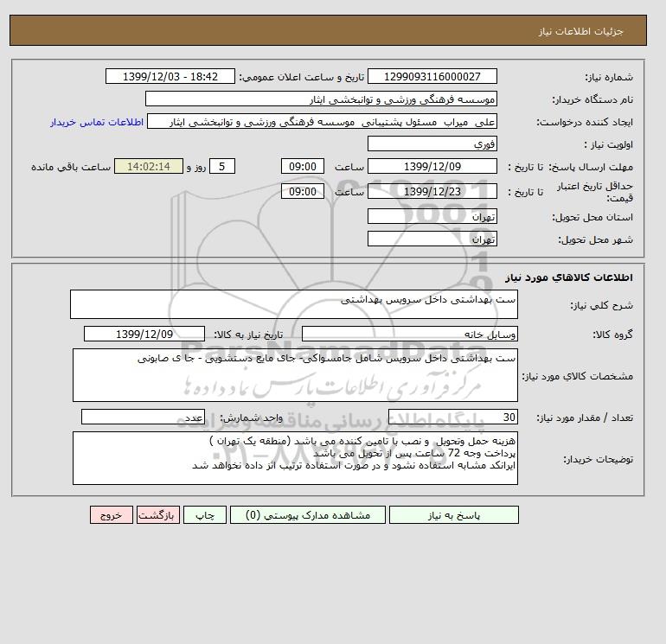Image resolution: width=666 pixels, height=644 pixels.
Task: Click the شهر محل تحویل field
Action: (432, 239)
